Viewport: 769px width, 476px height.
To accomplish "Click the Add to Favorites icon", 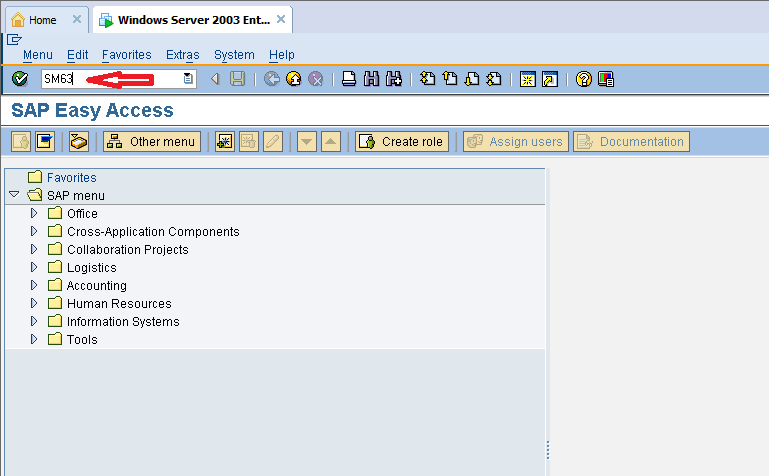I will [x=225, y=142].
